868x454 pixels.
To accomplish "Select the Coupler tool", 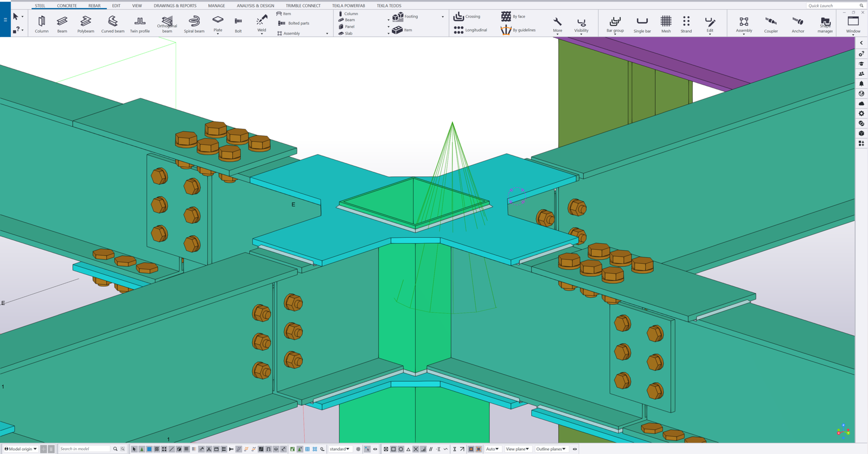I will 771,24.
